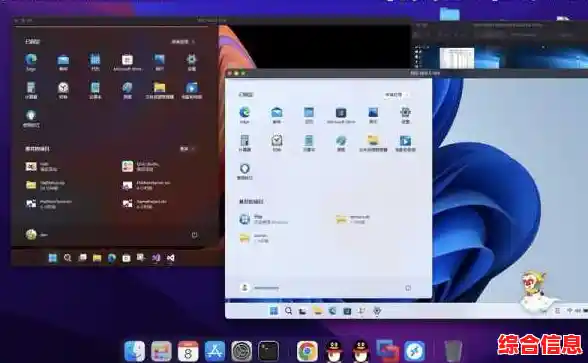The width and height of the screenshot is (588, 363).
Task: Open Calendar in the light Start menu
Action: [309, 112]
